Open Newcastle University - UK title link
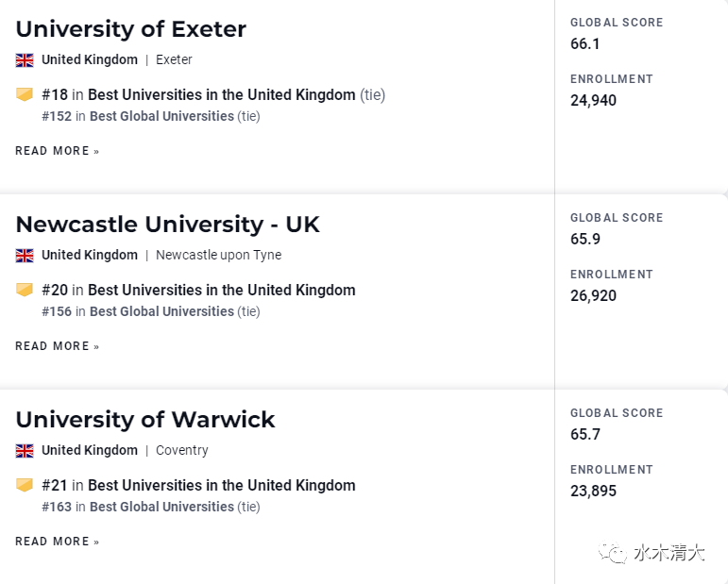This screenshot has width=728, height=584. click(x=168, y=225)
